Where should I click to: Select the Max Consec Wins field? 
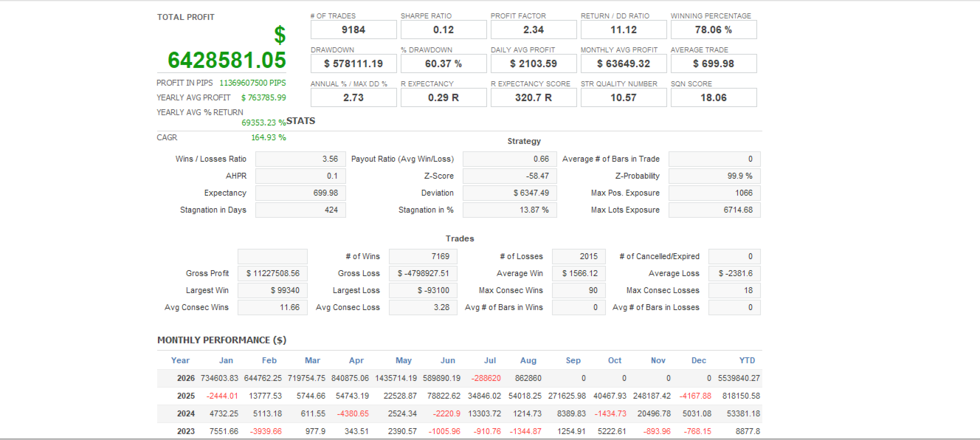coord(579,290)
